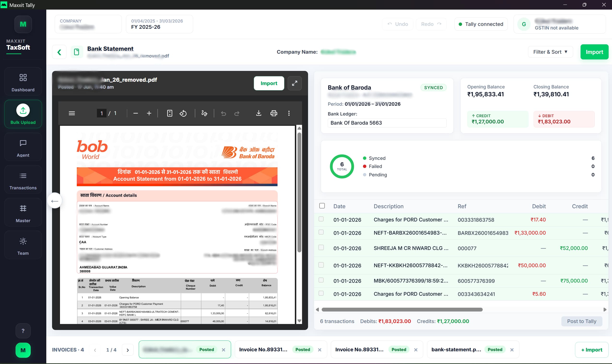Click the PDF page number box
Viewport: 612px width, 364px height.
pos(102,113)
